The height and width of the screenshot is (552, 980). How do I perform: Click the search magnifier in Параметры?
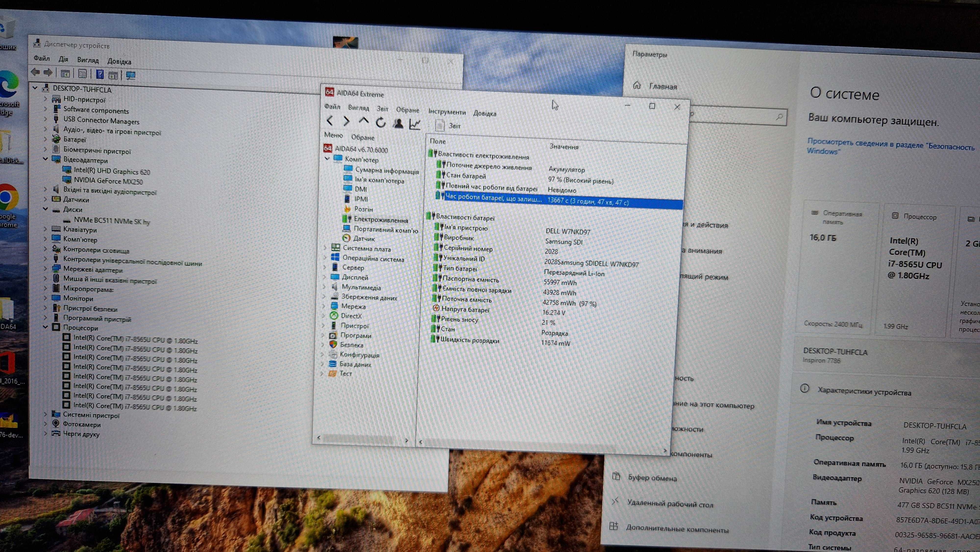tap(780, 117)
